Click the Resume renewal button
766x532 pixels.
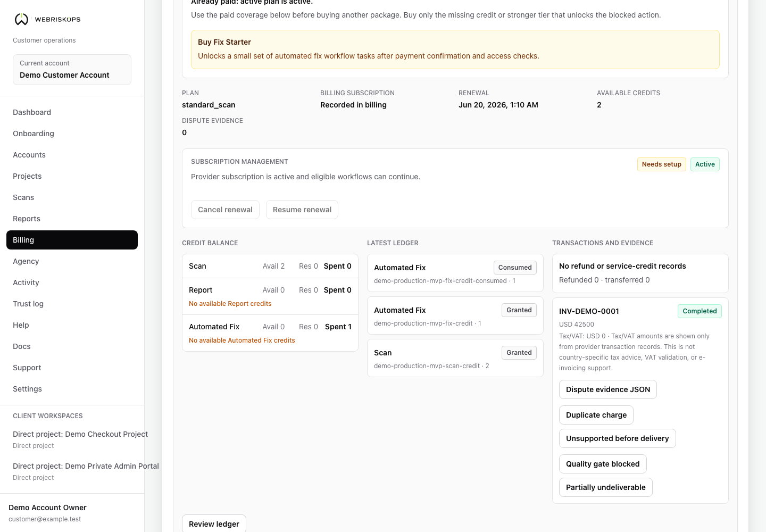coord(302,210)
